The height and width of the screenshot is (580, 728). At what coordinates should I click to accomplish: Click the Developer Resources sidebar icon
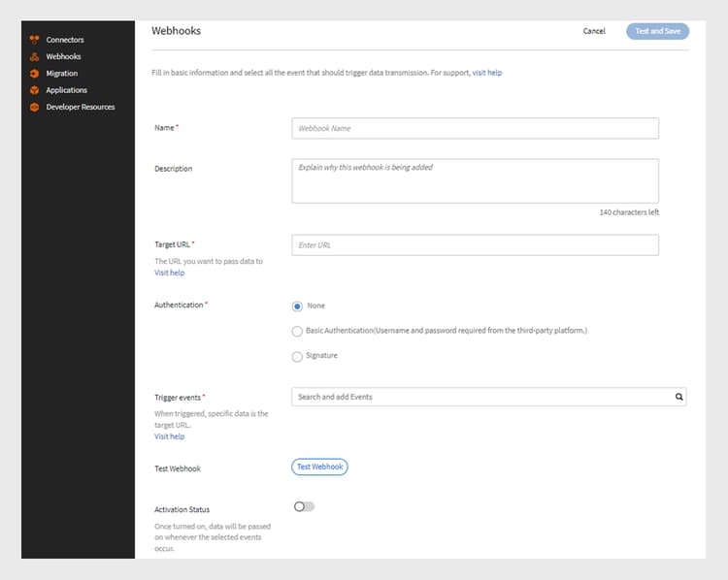(x=34, y=107)
